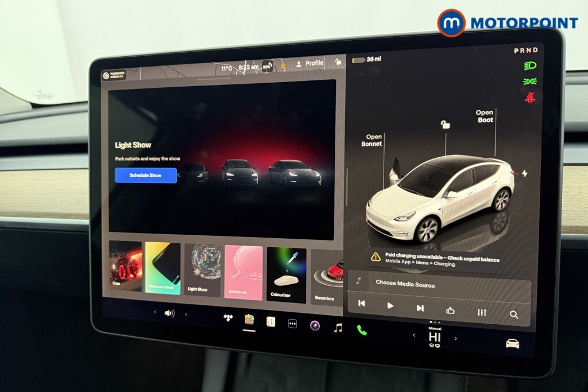
Task: Open the media equalizer sliders
Action: tap(481, 313)
